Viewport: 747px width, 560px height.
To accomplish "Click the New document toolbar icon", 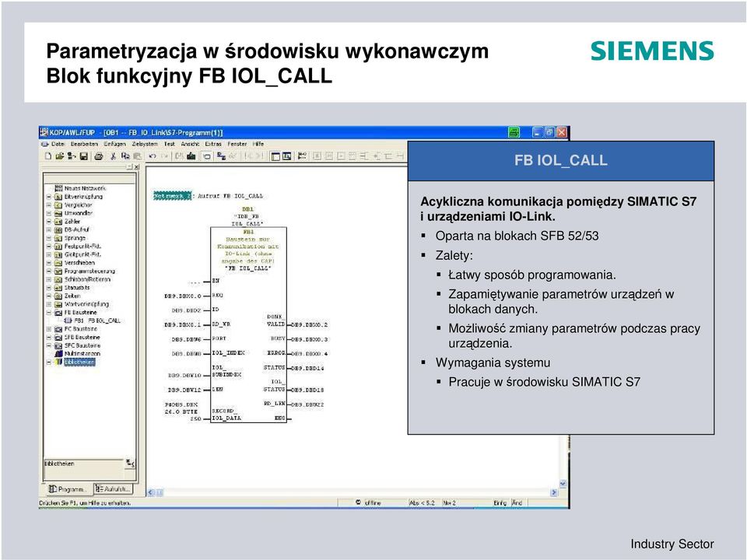I will pos(47,156).
